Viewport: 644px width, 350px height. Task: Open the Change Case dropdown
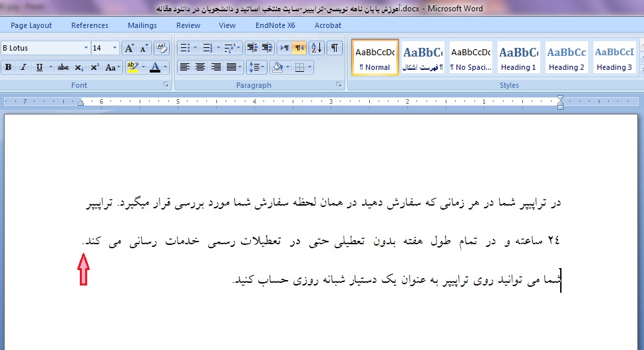point(112,67)
